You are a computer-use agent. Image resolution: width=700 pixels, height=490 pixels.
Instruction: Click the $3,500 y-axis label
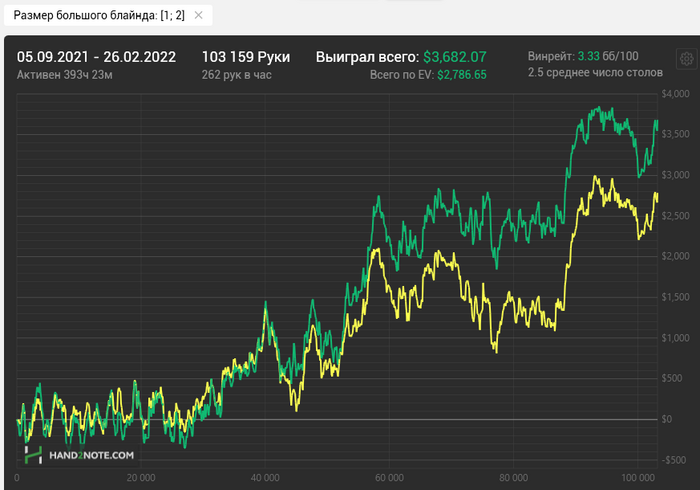675,134
